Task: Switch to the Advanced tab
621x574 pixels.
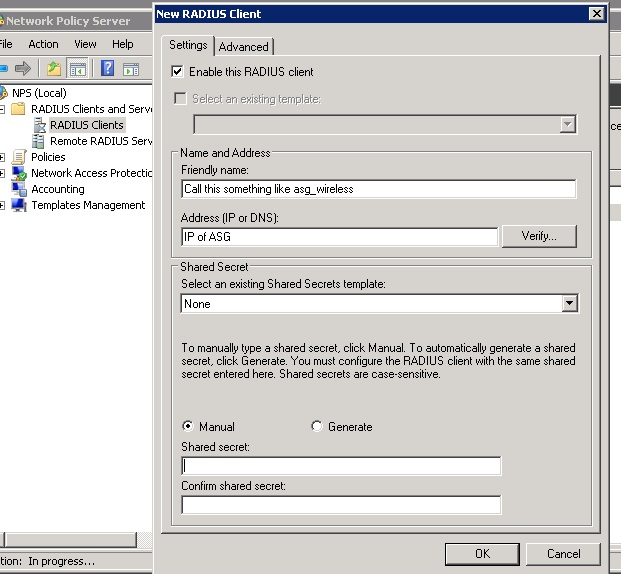Action: click(x=244, y=47)
